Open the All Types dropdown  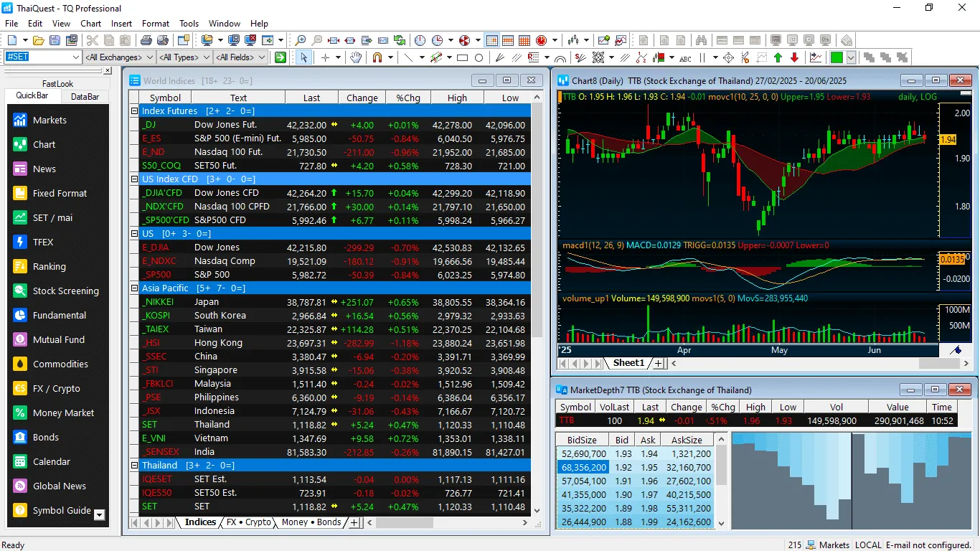(184, 57)
